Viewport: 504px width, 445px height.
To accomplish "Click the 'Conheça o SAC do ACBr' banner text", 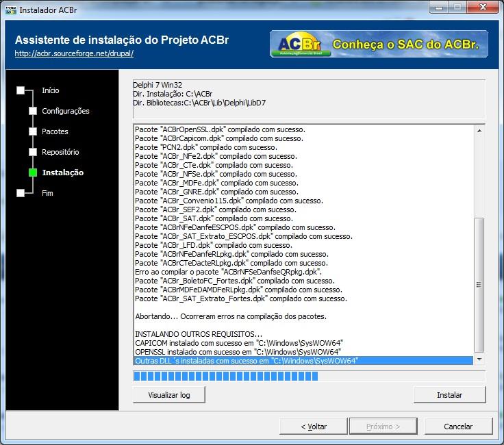I will pos(405,44).
